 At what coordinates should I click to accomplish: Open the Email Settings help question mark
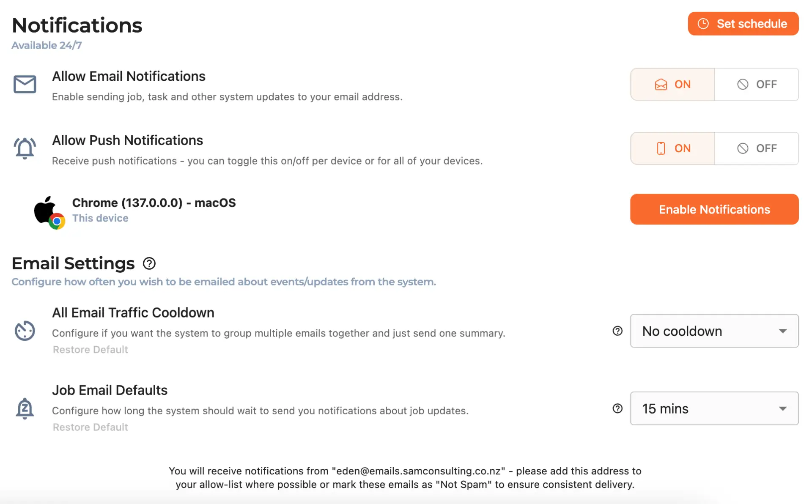(149, 263)
